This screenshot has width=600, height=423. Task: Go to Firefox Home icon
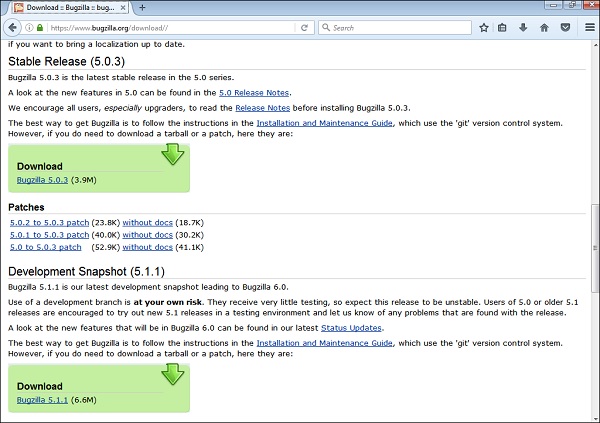[544, 28]
